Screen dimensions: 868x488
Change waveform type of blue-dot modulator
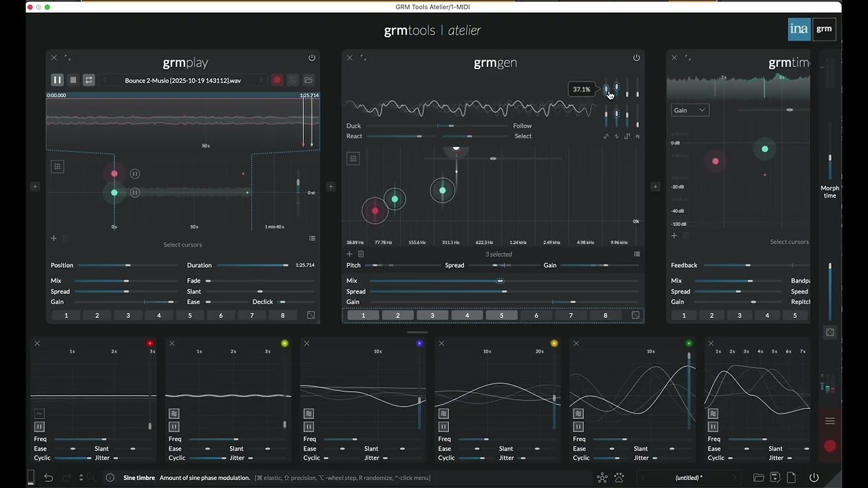[309, 413]
